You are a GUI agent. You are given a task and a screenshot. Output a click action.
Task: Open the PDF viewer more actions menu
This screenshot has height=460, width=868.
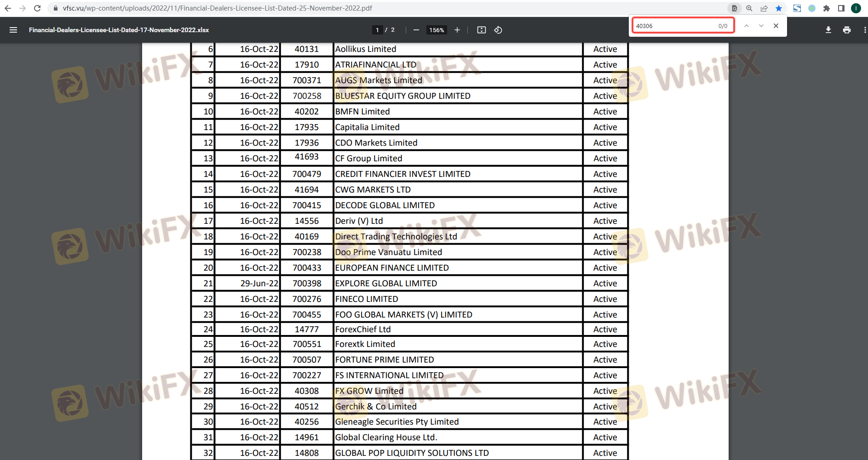(864, 30)
